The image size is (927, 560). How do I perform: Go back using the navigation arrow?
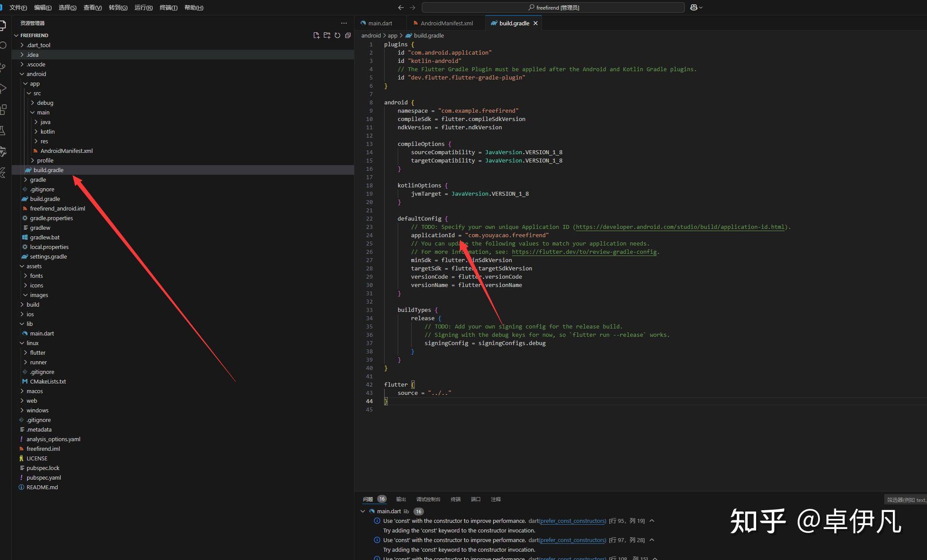coord(401,7)
